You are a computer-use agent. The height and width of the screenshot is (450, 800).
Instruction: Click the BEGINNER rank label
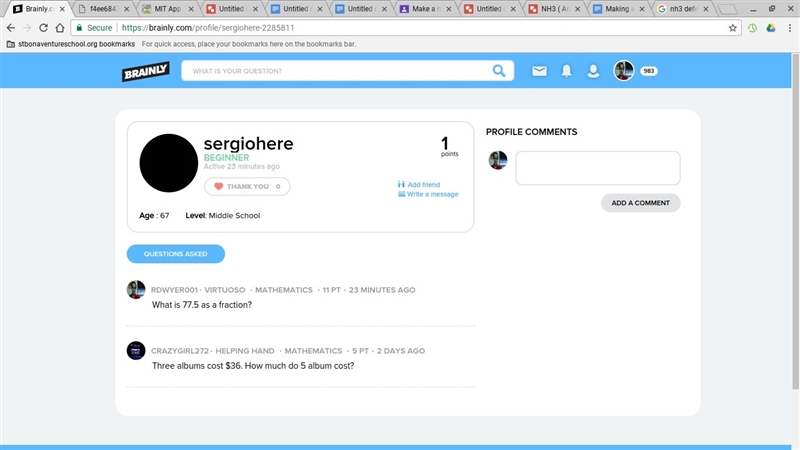click(227, 158)
